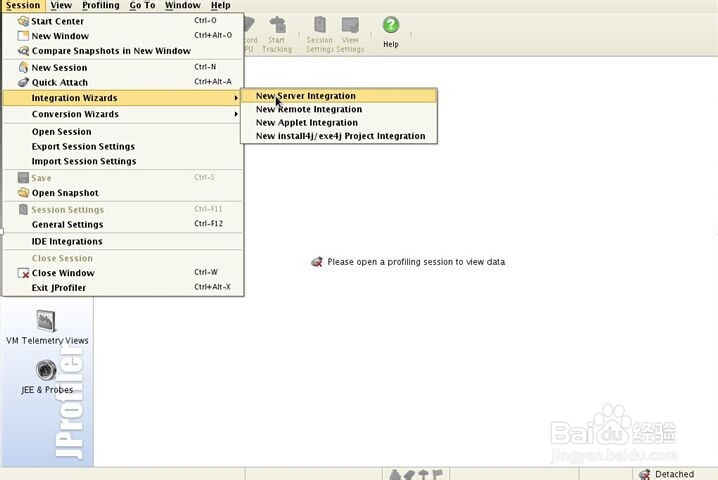The height and width of the screenshot is (480, 718).
Task: Open the JEE & Probes section icon
Action: pyautogui.click(x=46, y=370)
